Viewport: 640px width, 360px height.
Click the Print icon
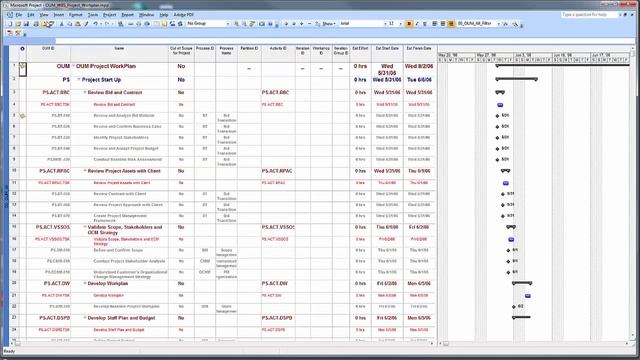[x=36, y=24]
